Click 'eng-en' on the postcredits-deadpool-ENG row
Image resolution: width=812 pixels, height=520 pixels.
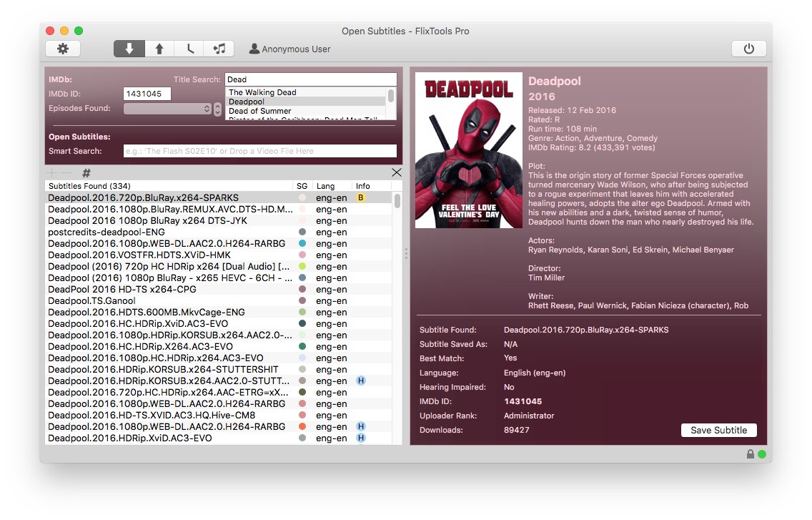point(332,232)
